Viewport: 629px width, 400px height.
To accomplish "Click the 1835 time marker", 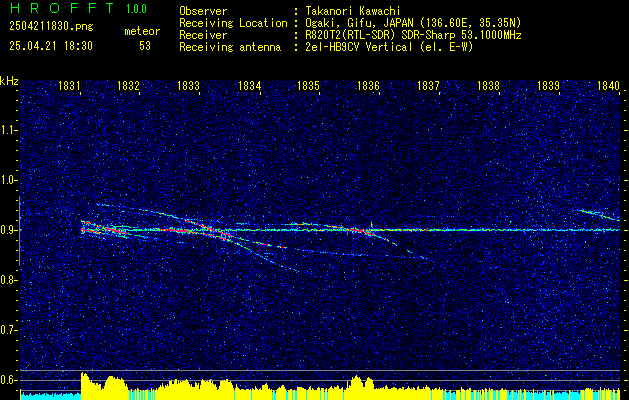I will click(308, 86).
